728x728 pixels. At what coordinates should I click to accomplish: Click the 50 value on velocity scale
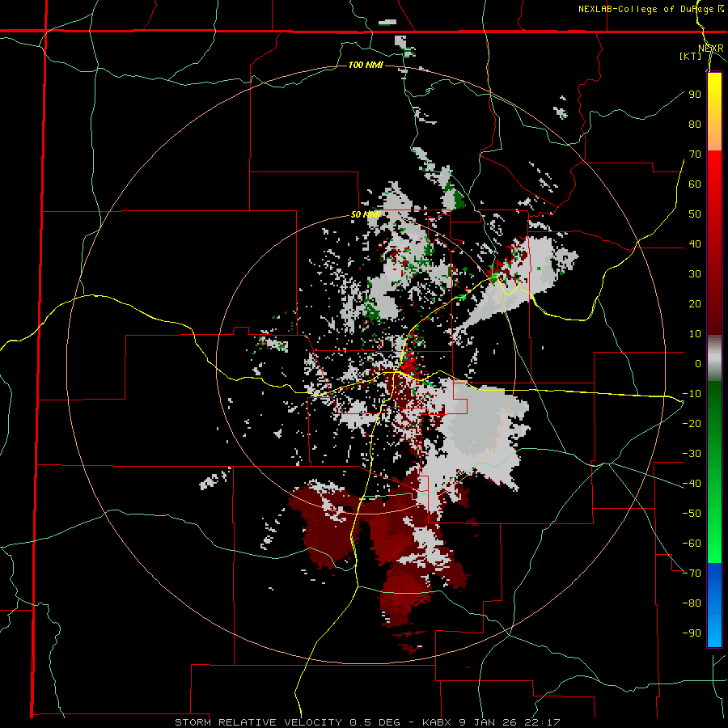pyautogui.click(x=695, y=214)
